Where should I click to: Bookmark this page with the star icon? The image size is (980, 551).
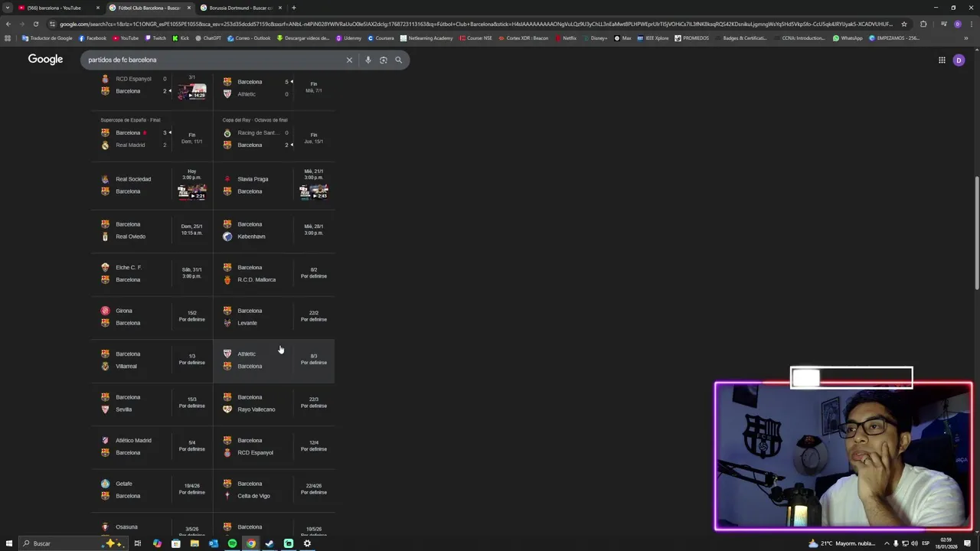904,24
